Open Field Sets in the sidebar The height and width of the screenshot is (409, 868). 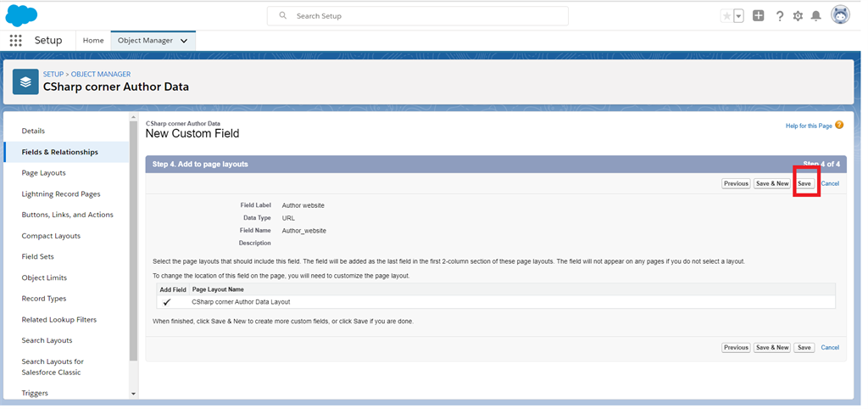coord(37,256)
